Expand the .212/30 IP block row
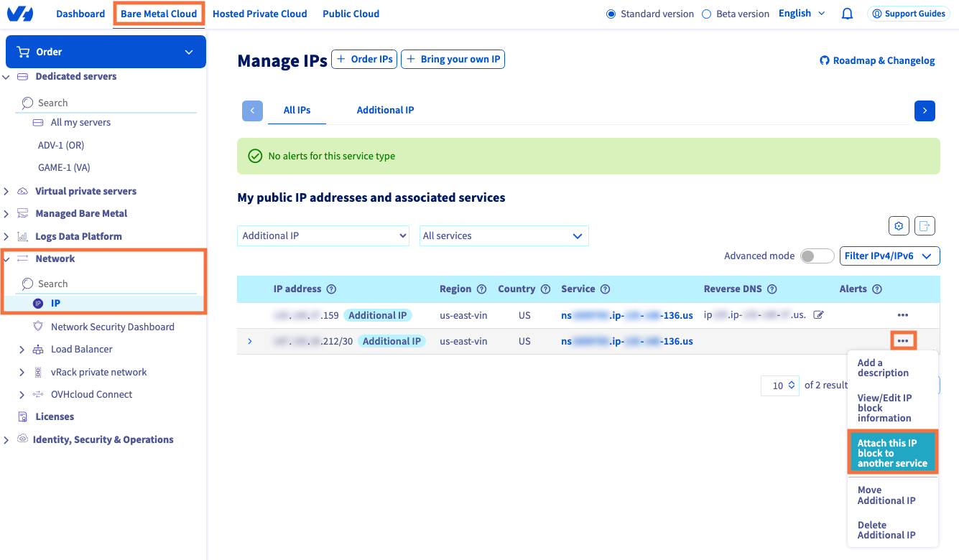 click(250, 341)
